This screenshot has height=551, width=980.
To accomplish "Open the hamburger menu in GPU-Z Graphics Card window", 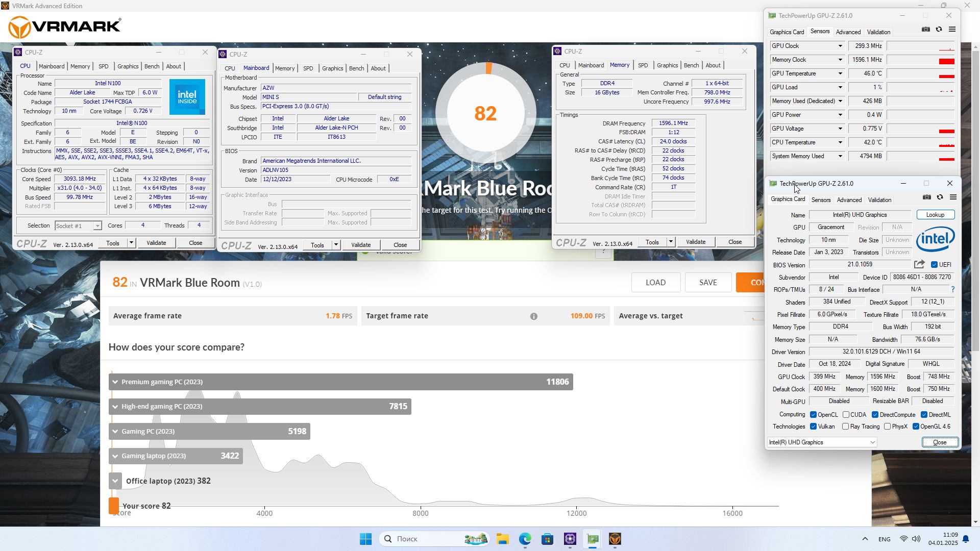I will pyautogui.click(x=953, y=197).
